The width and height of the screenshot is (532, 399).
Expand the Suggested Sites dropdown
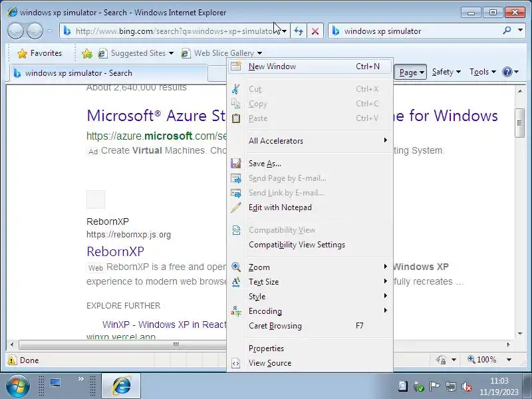[172, 53]
